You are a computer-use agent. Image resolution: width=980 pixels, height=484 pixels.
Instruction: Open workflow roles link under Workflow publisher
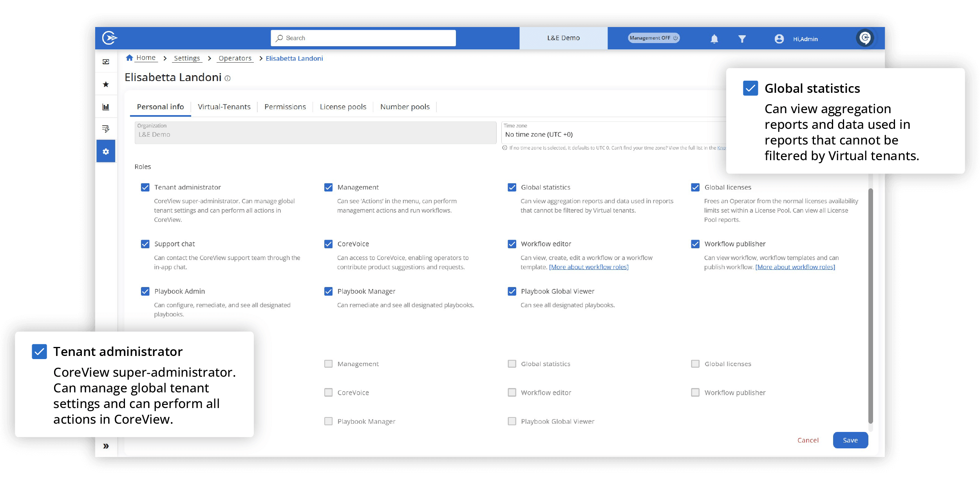coord(795,267)
